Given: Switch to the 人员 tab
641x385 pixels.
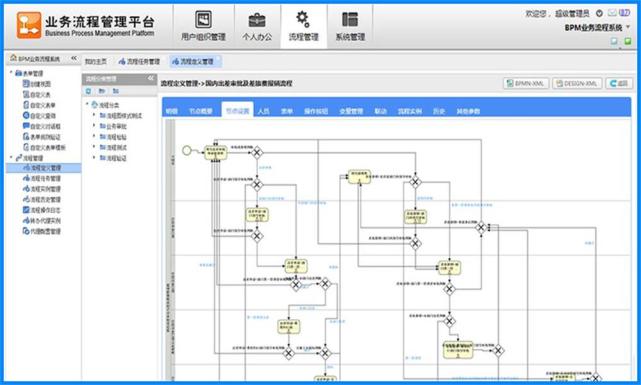Looking at the screenshot, I should pyautogui.click(x=264, y=111).
